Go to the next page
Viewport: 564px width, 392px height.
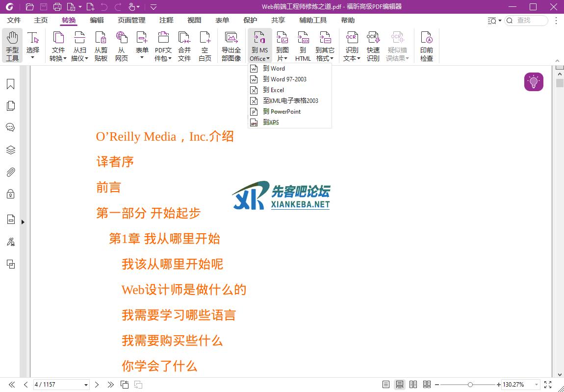click(x=97, y=385)
